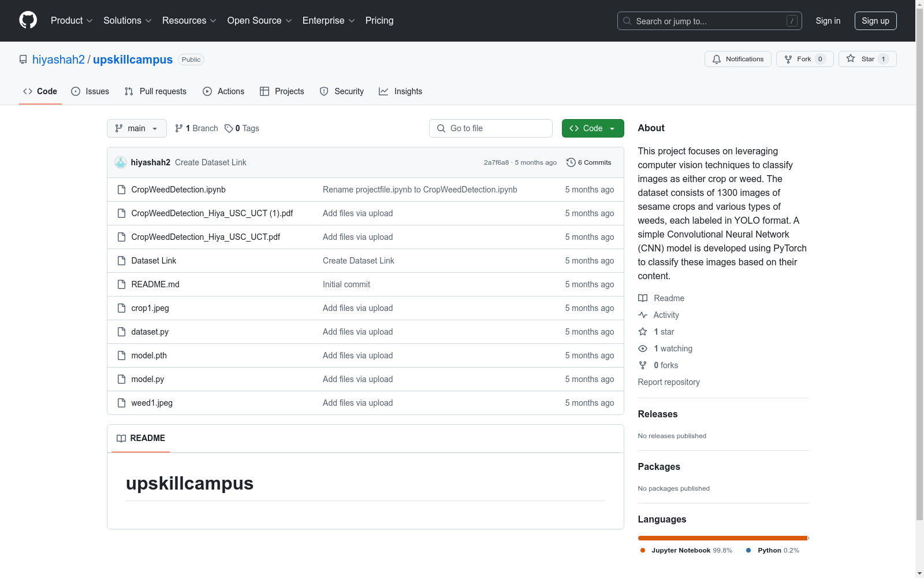Select the Code tab
The image size is (924, 578).
tap(40, 91)
